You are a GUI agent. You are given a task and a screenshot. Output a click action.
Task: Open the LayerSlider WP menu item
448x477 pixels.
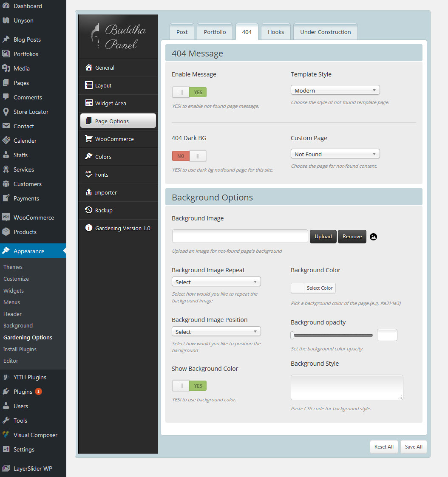33,469
